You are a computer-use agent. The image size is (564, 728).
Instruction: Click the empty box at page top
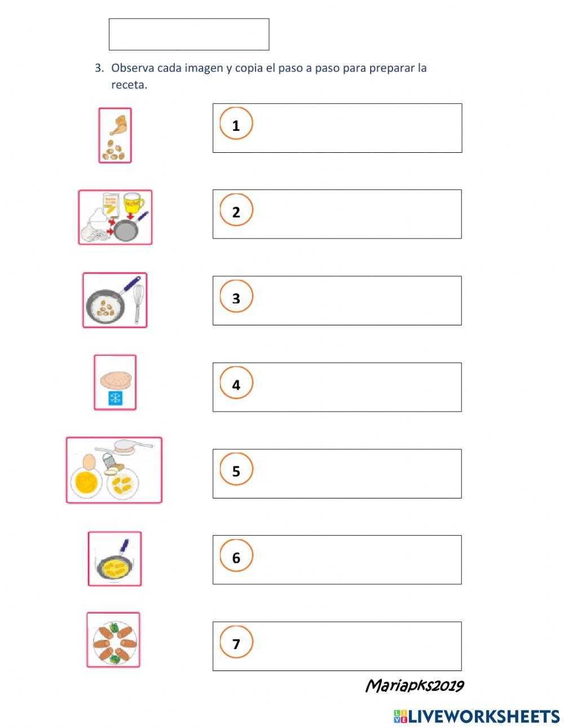(189, 34)
